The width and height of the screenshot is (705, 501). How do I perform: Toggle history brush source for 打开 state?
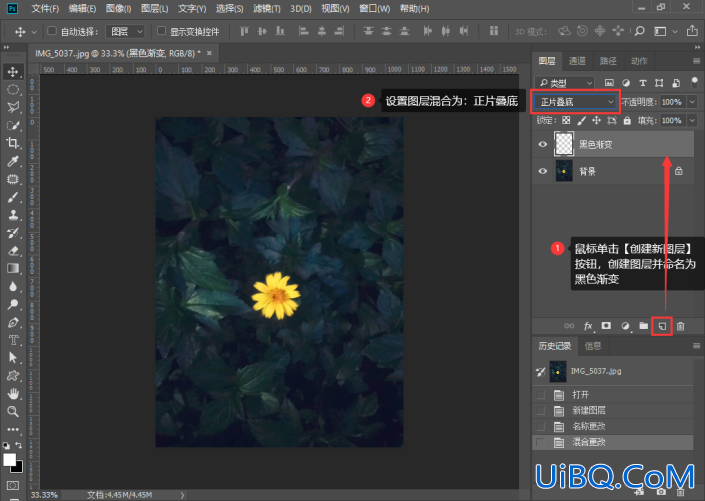[x=540, y=395]
